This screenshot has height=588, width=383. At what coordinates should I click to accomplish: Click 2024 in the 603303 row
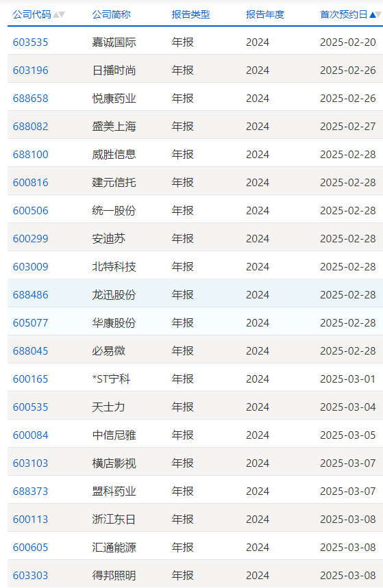(x=258, y=576)
